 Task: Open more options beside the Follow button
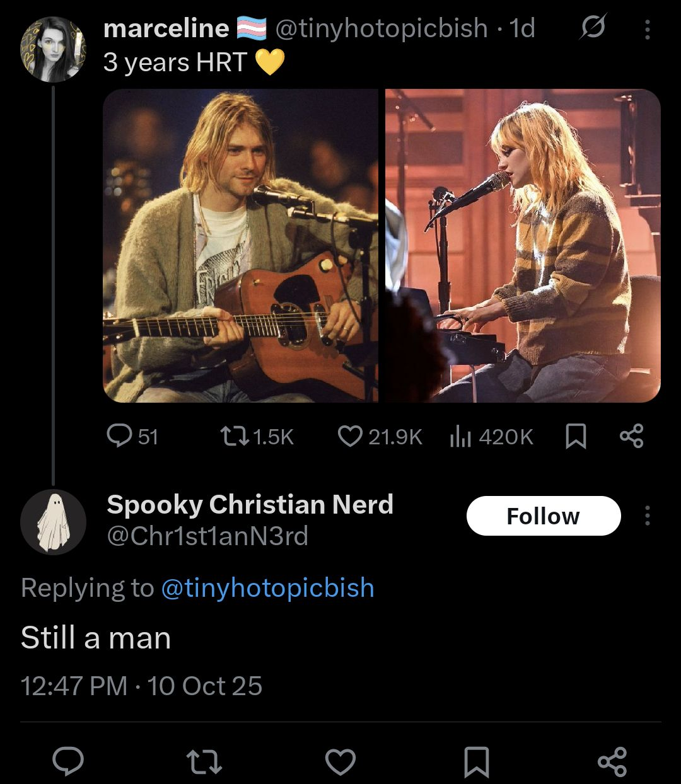647,516
